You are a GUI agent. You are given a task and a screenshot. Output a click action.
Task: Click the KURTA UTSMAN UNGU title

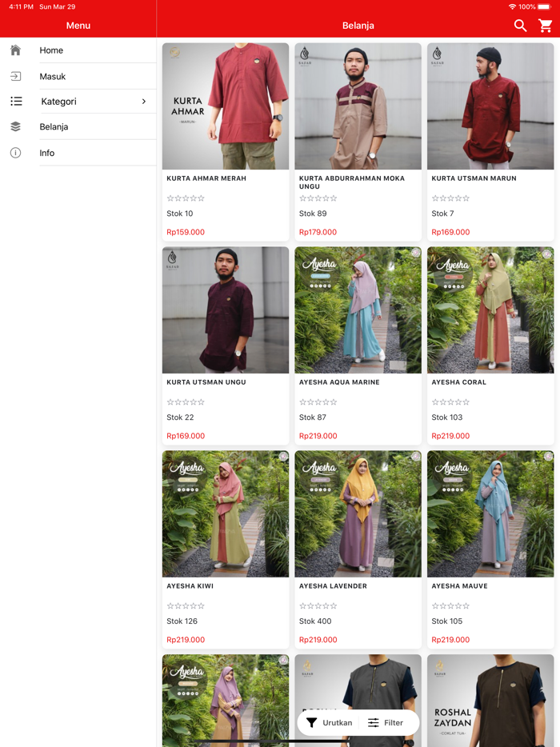click(206, 382)
